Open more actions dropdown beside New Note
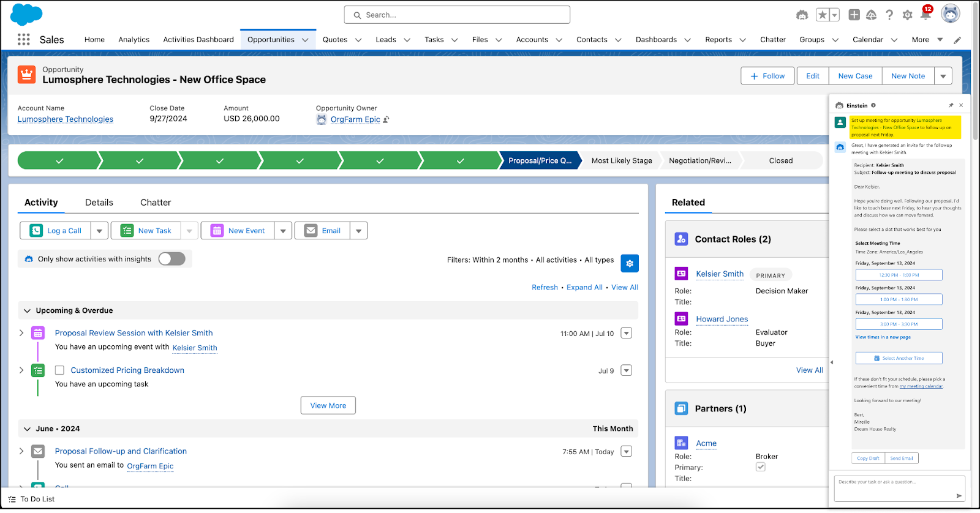Image resolution: width=980 pixels, height=513 pixels. pyautogui.click(x=943, y=76)
